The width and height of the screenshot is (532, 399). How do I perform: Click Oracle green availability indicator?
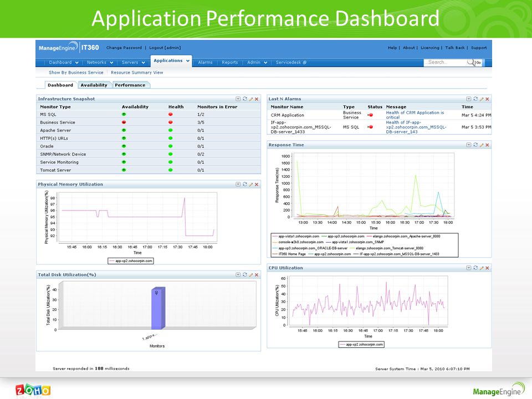point(124,146)
